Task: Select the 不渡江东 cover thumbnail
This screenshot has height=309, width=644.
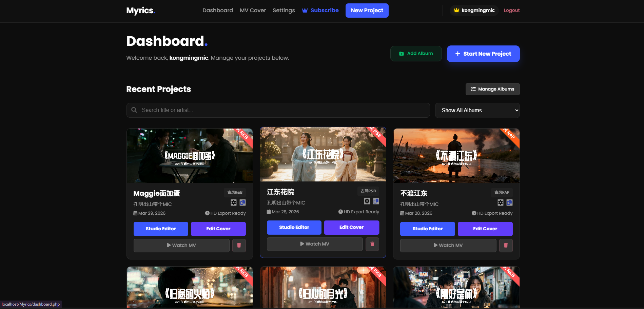Action: point(456,155)
